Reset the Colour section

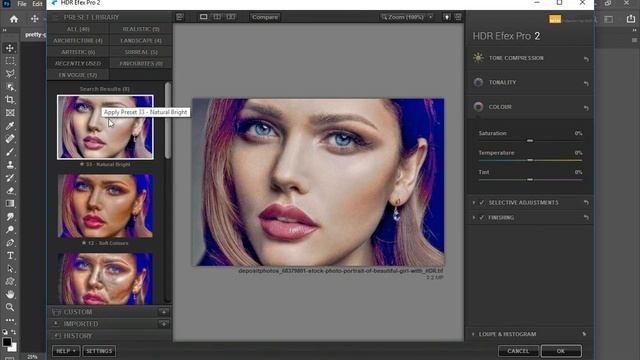pos(586,108)
